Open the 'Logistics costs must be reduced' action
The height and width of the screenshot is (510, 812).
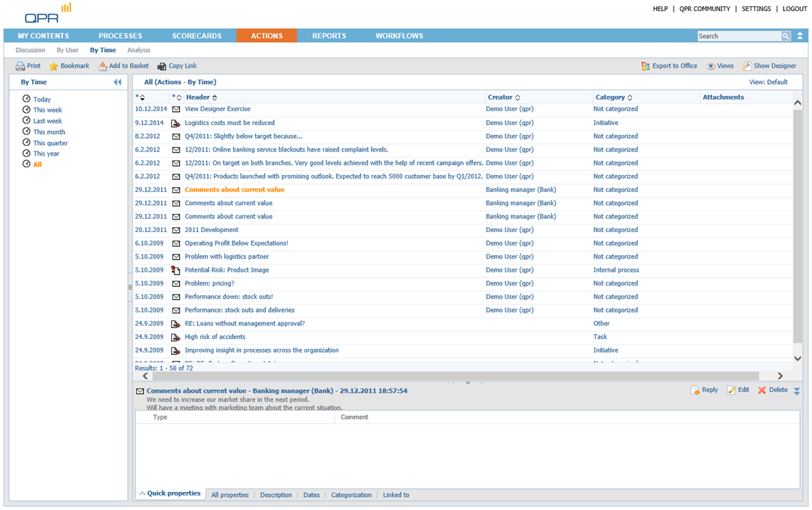pyautogui.click(x=229, y=123)
